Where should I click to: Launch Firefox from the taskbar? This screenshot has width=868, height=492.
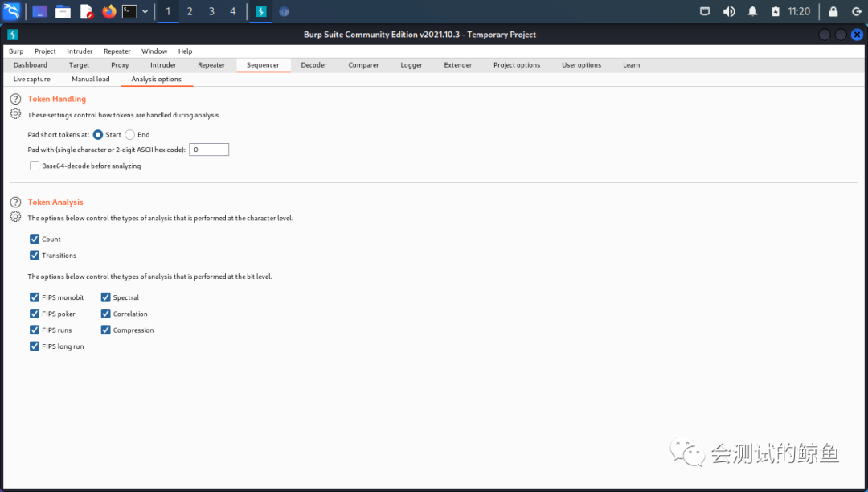click(x=109, y=11)
